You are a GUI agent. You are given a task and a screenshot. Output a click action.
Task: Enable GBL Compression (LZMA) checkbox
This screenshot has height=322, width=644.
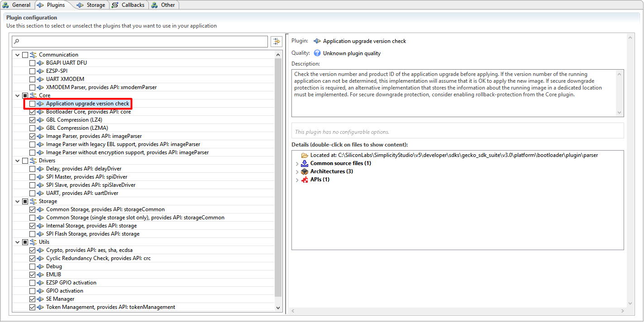pyautogui.click(x=32, y=128)
